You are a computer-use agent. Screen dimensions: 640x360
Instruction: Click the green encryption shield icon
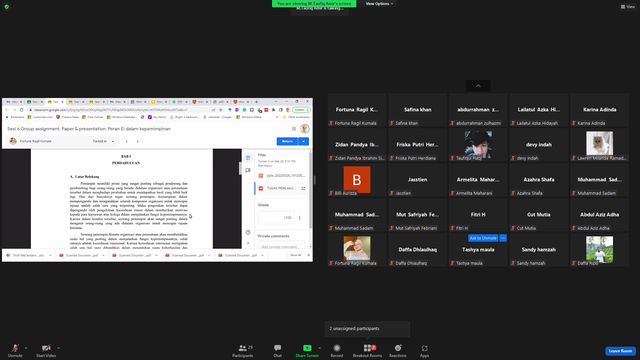click(x=7, y=7)
